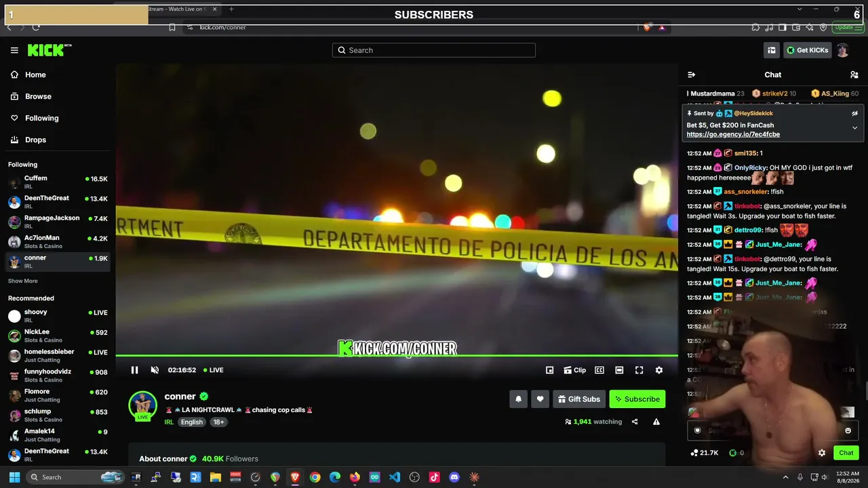Open the Kick shop icon beside Get KICKs

[x=772, y=50]
